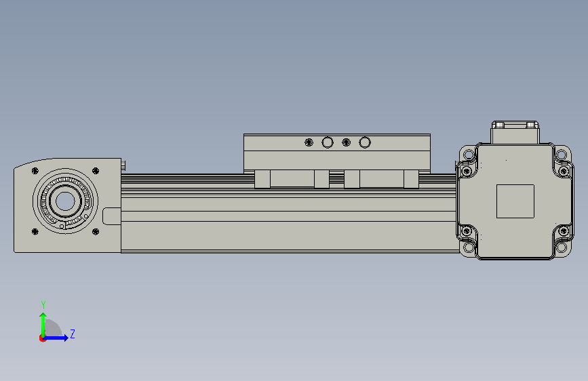Pick the bottom-left screw on the bearing end housing

[x=35, y=232]
